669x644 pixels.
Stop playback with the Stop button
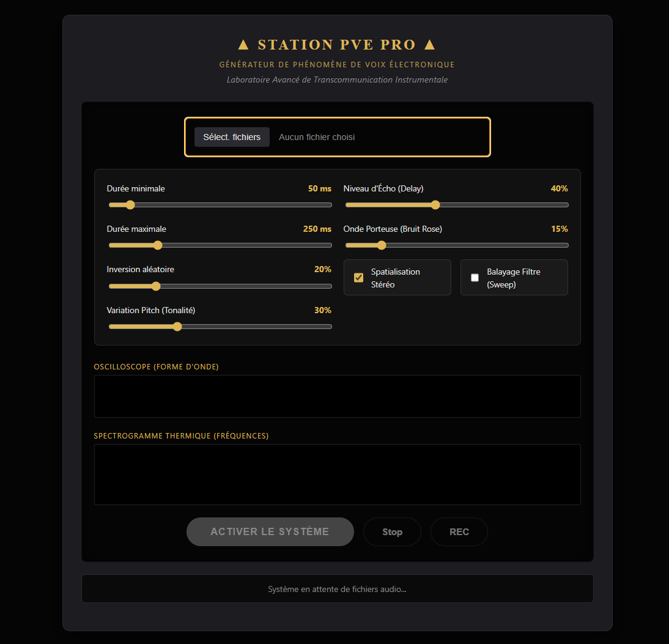click(x=392, y=531)
